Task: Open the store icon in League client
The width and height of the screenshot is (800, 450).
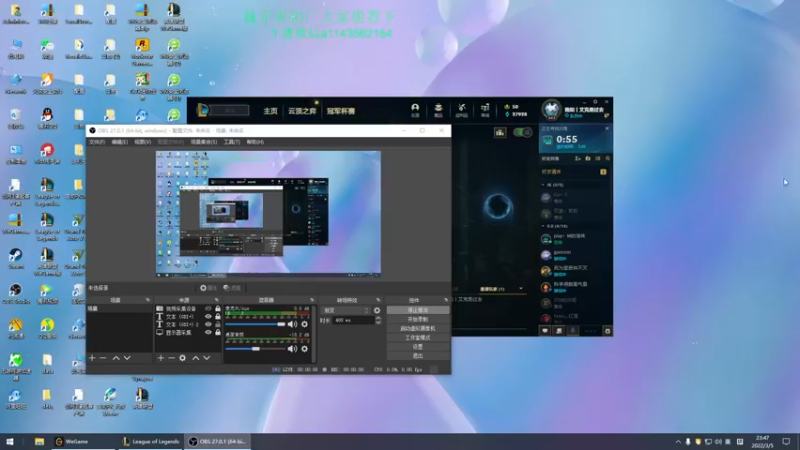Action: tap(485, 110)
